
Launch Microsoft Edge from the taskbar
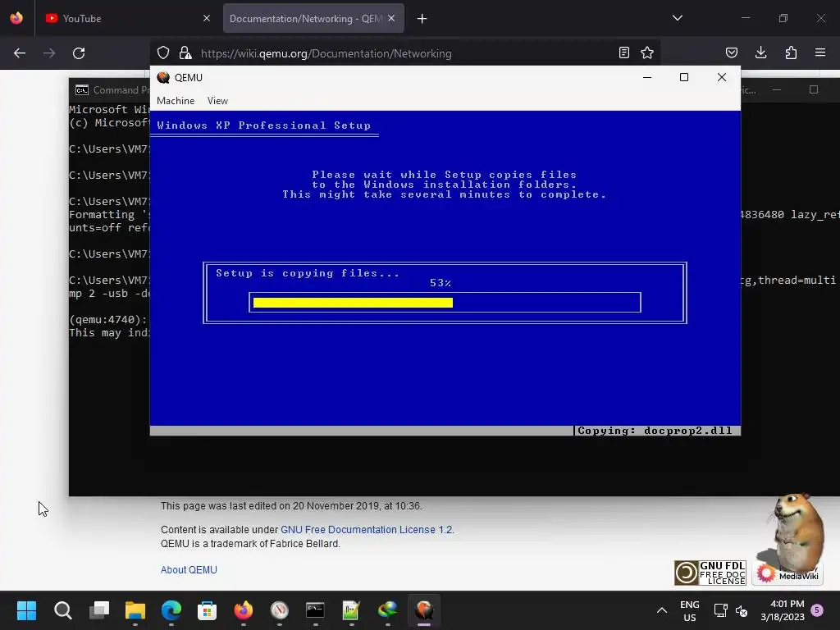point(171,610)
